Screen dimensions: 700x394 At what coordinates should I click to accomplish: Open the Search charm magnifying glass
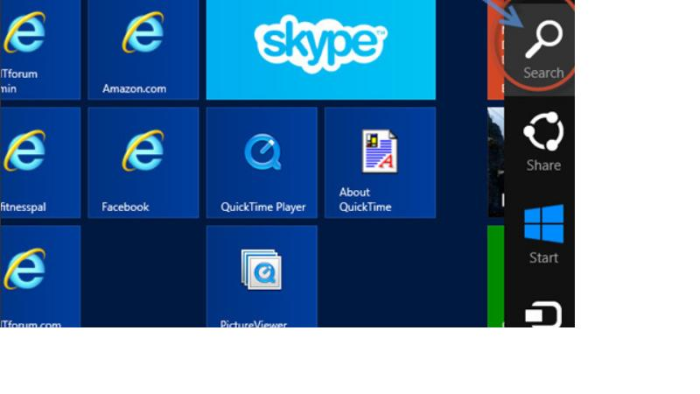(x=544, y=39)
